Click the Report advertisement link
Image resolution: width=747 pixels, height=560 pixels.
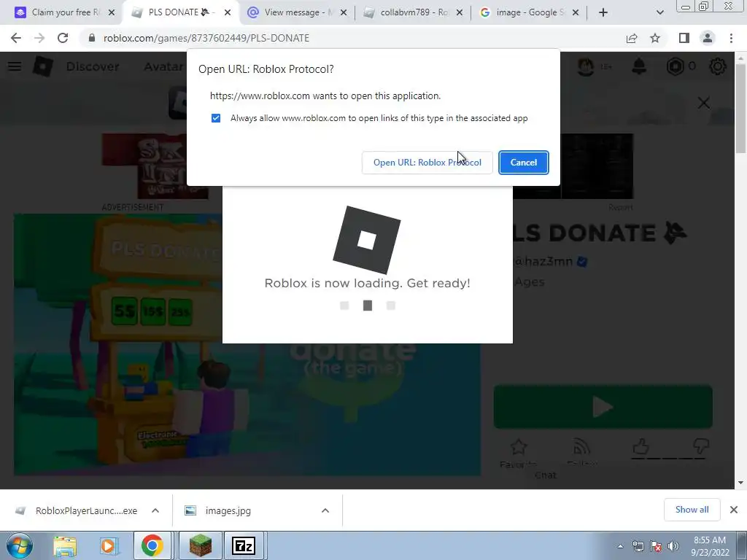tap(620, 207)
